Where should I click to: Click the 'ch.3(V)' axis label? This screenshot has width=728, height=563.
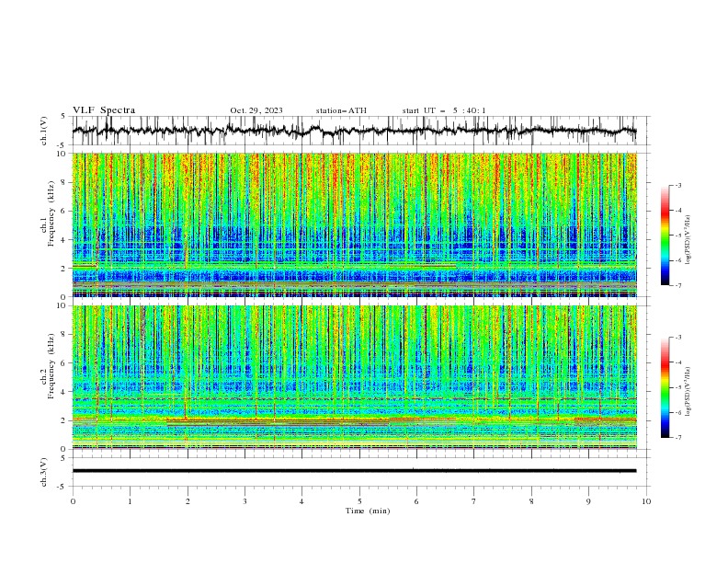[x=44, y=472]
